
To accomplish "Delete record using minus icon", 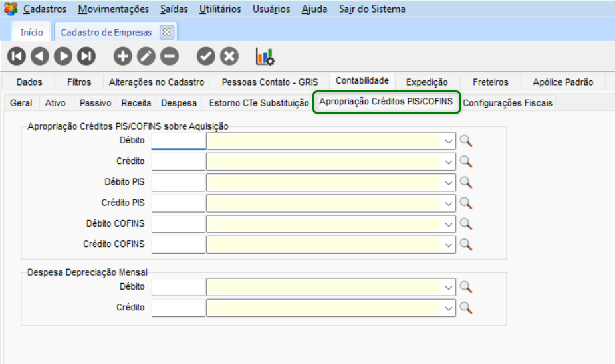I will [170, 56].
